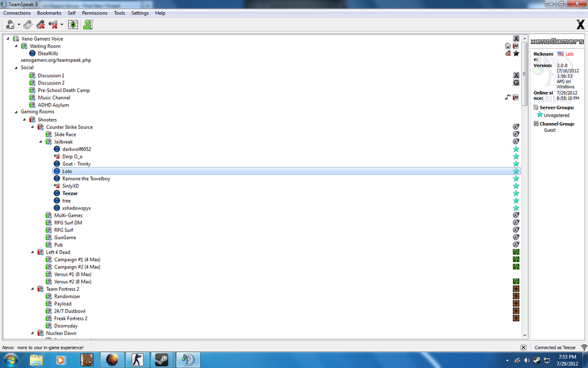Collapse the Waiting Room channel
The height and width of the screenshot is (368, 588).
tap(16, 46)
